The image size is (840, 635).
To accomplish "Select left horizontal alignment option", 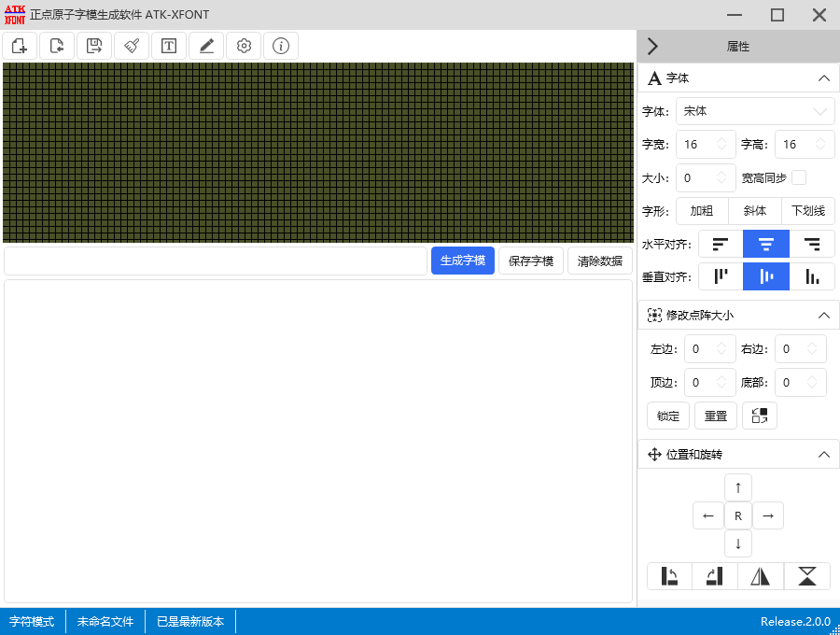I will (720, 245).
